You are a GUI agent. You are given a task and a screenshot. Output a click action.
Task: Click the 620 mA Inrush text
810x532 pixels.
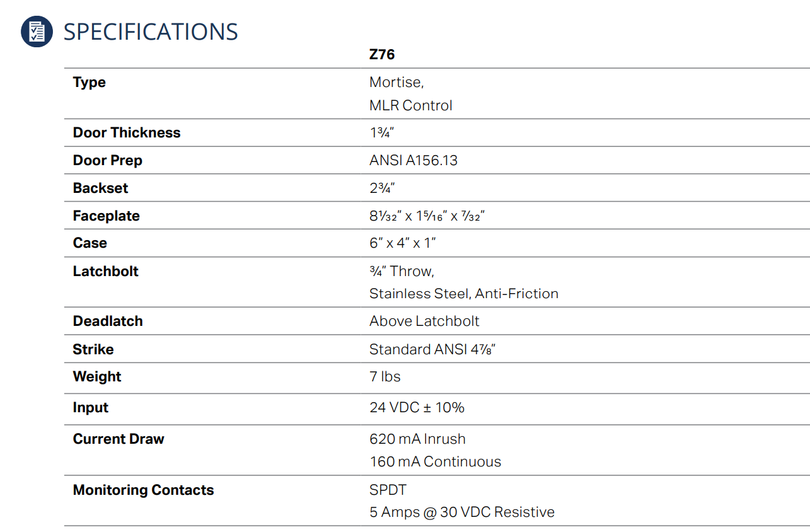tap(417, 439)
